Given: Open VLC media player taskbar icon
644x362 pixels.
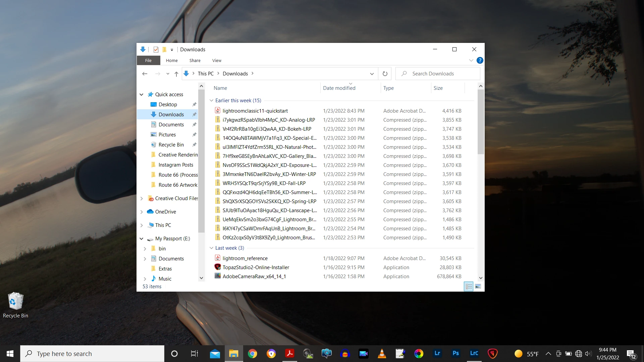Looking at the screenshot, I should [x=382, y=353].
